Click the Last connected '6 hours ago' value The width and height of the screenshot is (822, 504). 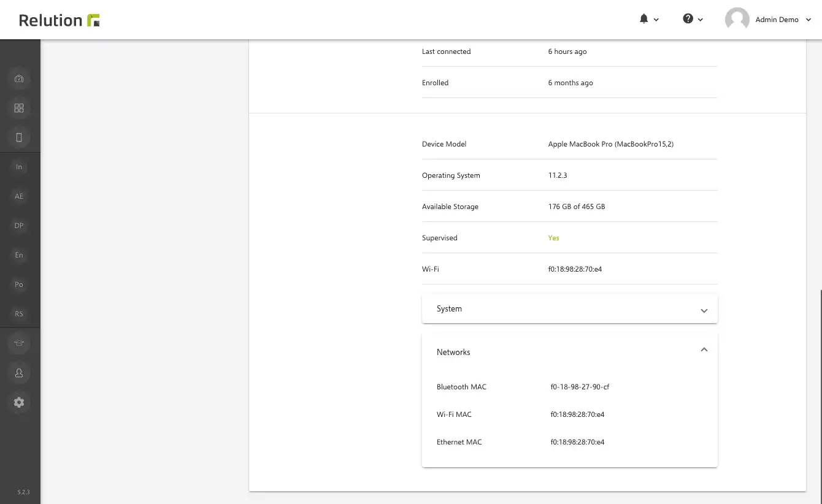point(567,52)
